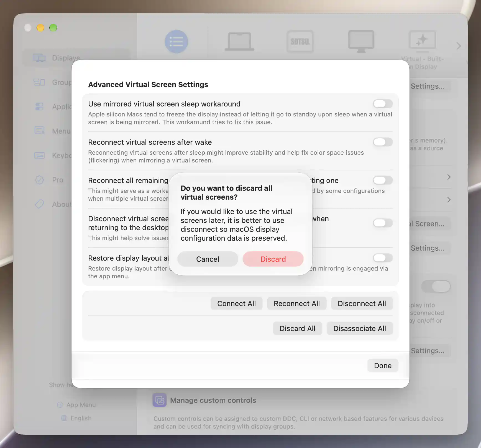
Task: Click the Discard All button
Action: [x=297, y=329]
